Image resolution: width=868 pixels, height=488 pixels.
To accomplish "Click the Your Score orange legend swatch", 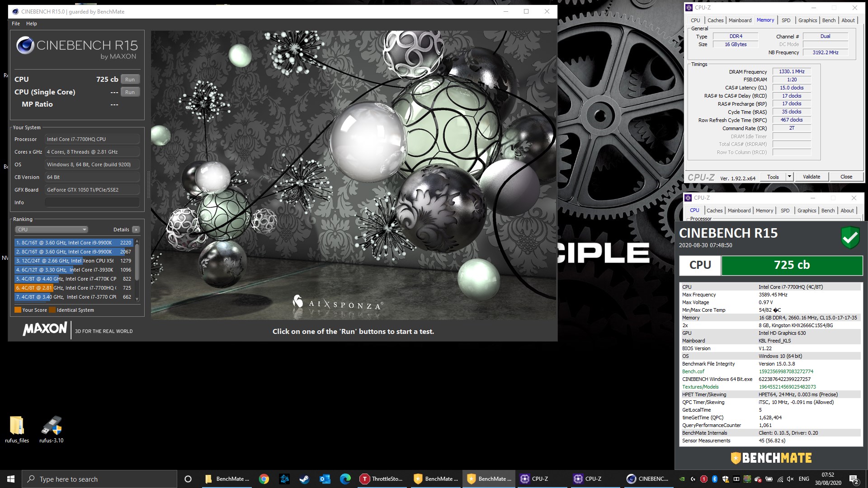I will (18, 310).
